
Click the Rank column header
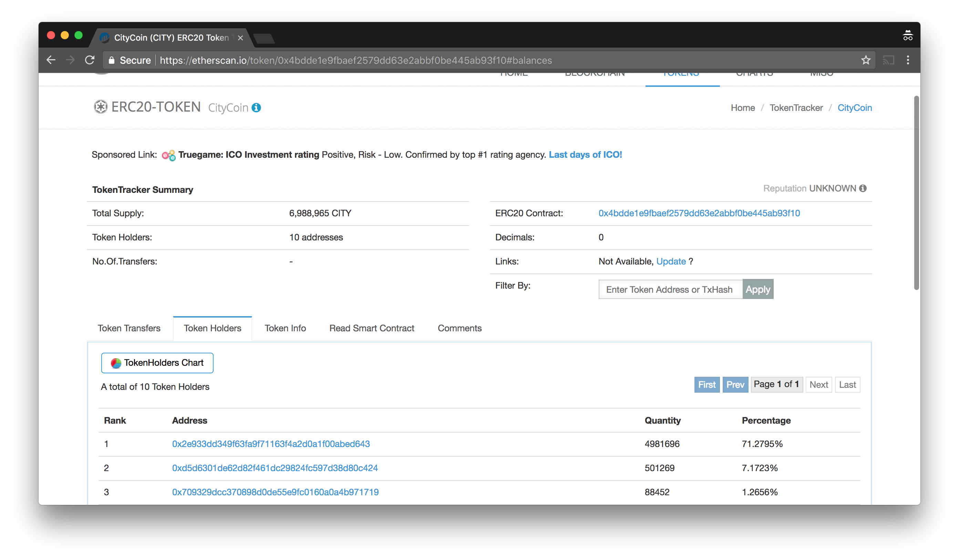(x=115, y=421)
